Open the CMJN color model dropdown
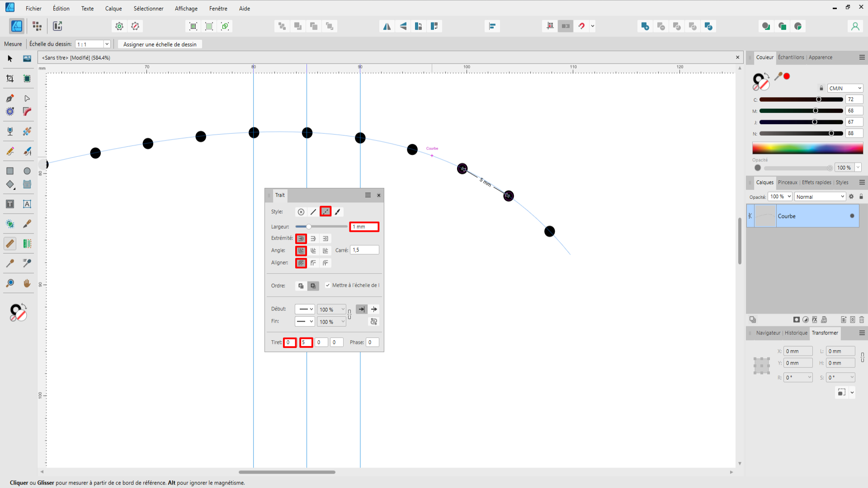 (845, 88)
